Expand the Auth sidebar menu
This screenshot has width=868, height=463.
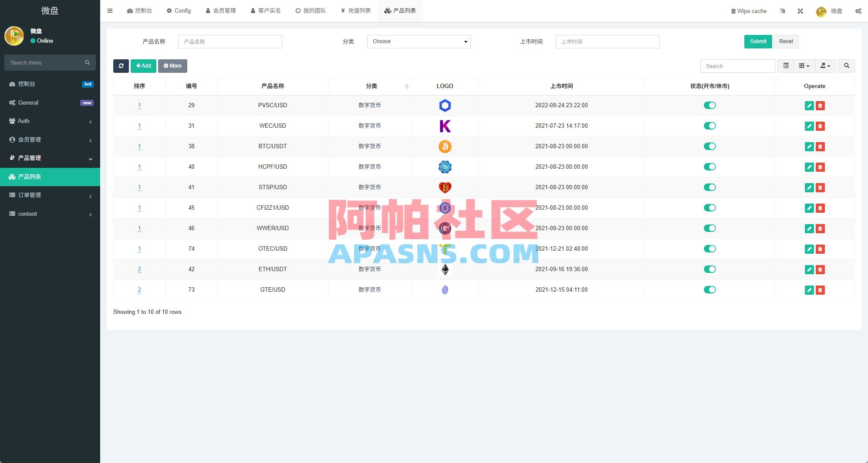tap(50, 121)
